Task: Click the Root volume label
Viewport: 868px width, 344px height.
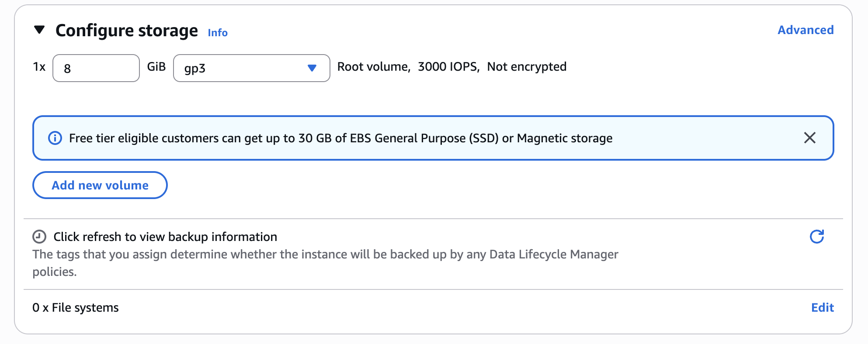Action: [373, 67]
